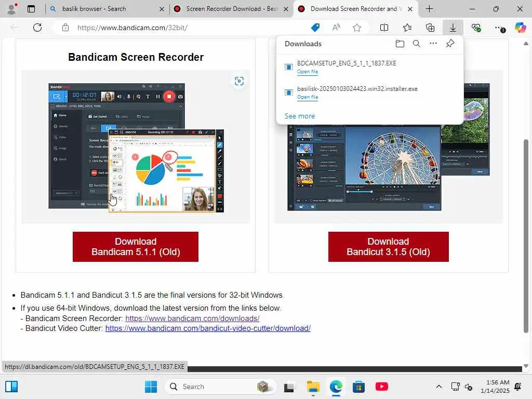
Task: Open Microsoft Store from taskbar
Action: point(358,387)
